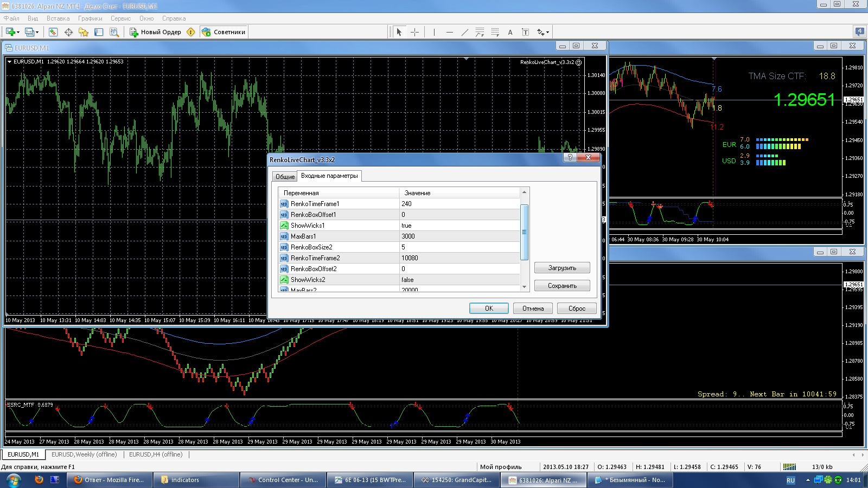Select the MaxBars1 value 3000
This screenshot has height=488, width=868.
pos(459,236)
